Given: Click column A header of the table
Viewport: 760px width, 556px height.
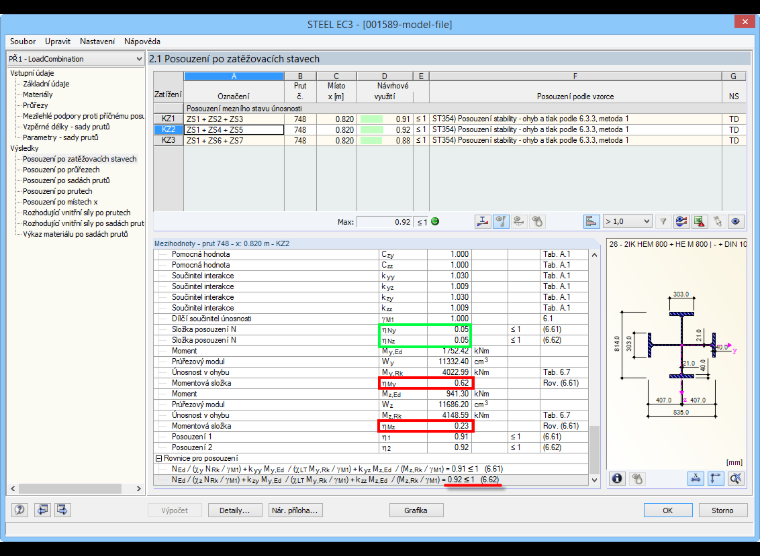Looking at the screenshot, I should click(x=234, y=76).
